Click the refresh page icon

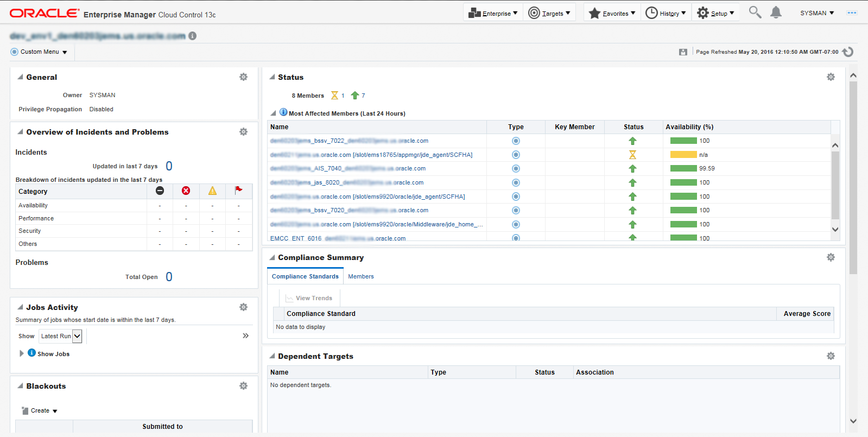(x=848, y=52)
